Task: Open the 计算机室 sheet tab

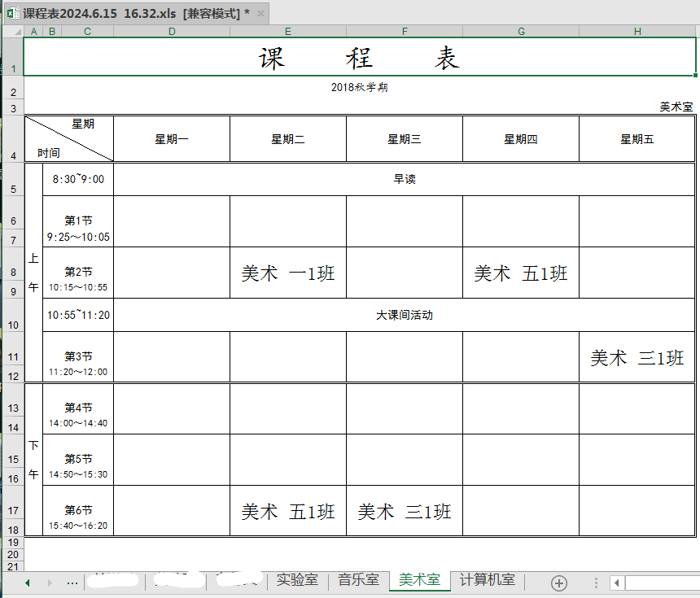Action: coord(487,580)
